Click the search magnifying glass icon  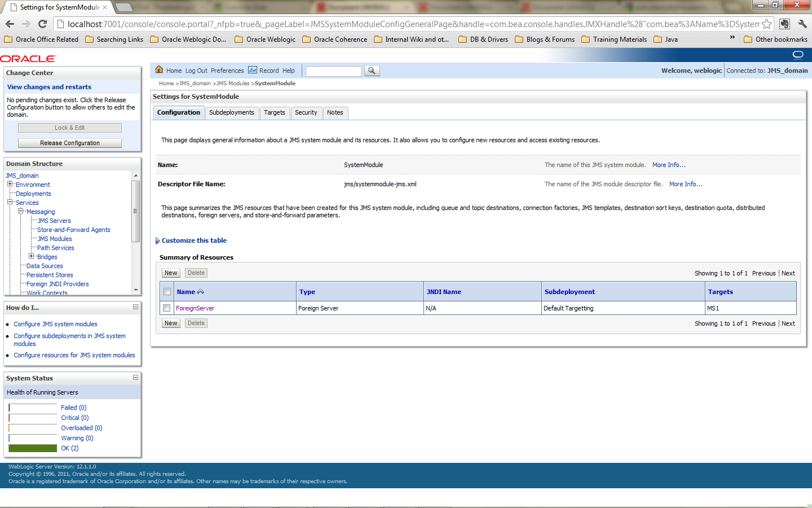[372, 71]
